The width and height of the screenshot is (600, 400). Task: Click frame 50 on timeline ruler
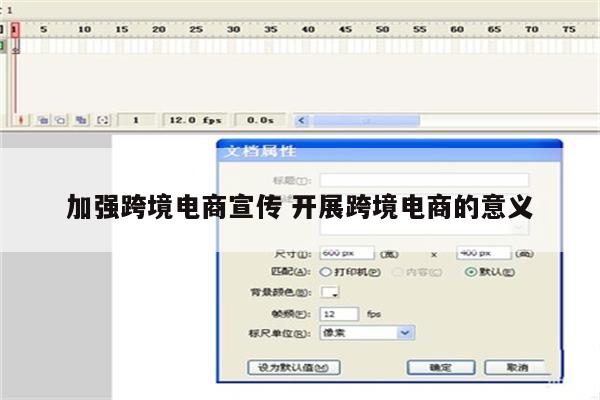click(x=382, y=29)
